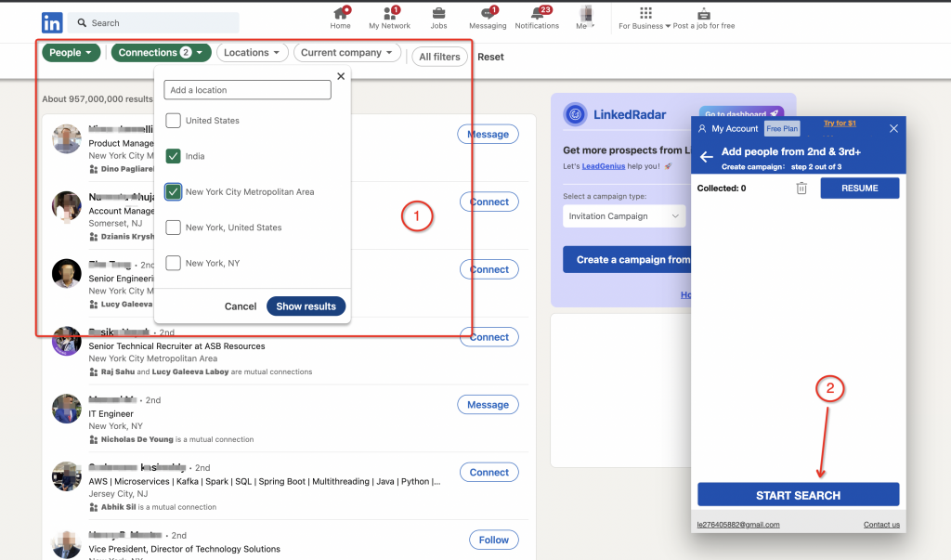This screenshot has width=951, height=560.
Task: Expand the Current company filter
Action: [x=346, y=52]
